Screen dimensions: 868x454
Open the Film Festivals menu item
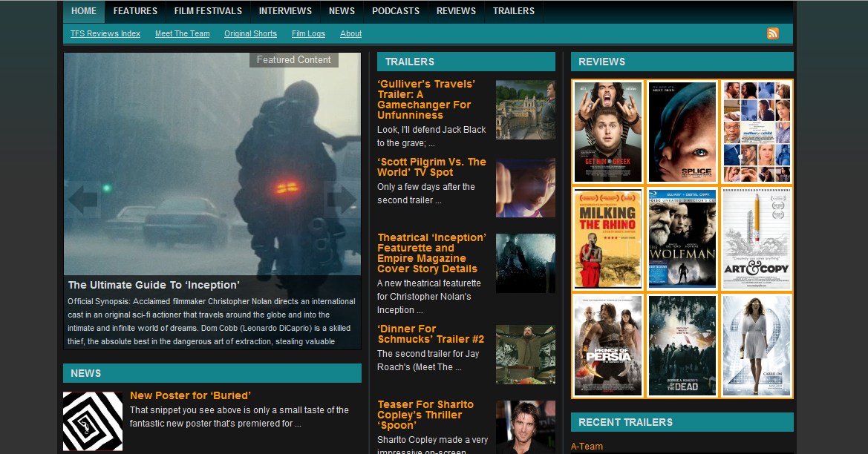coord(208,11)
